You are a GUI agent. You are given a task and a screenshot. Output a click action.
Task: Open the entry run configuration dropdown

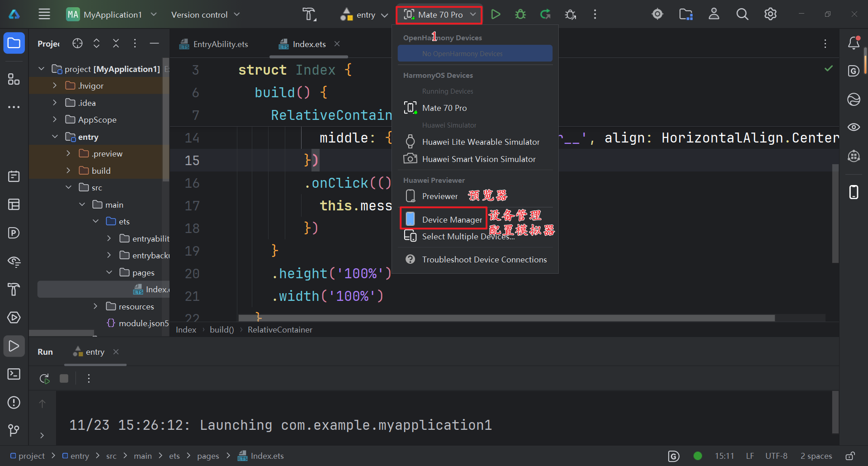pyautogui.click(x=364, y=14)
